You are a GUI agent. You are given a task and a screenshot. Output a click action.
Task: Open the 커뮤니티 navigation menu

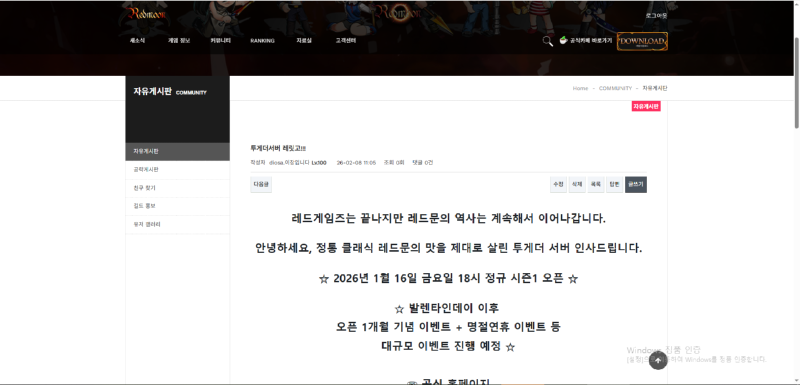220,41
